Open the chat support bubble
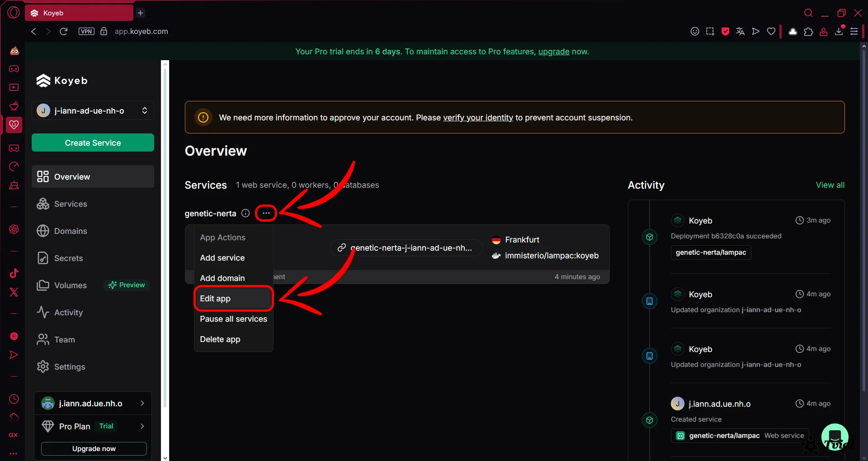The height and width of the screenshot is (461, 868). pos(835,437)
